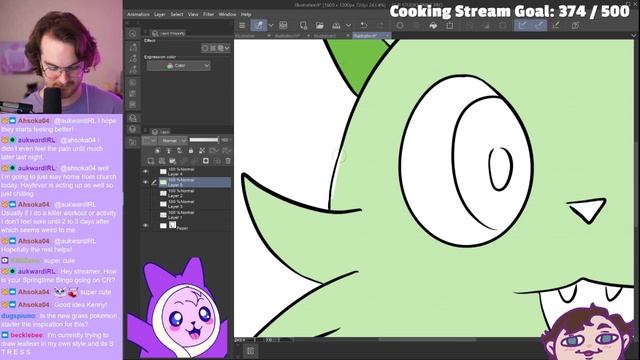The height and width of the screenshot is (360, 640).
Task: Click the pen-edit icon near command bar end
Action: pyautogui.click(x=556, y=25)
